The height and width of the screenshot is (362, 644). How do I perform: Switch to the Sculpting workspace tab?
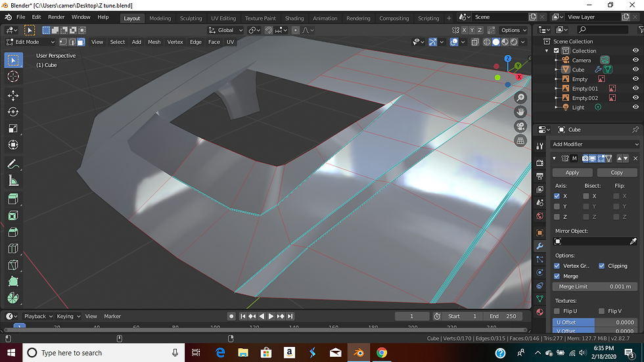click(x=191, y=18)
